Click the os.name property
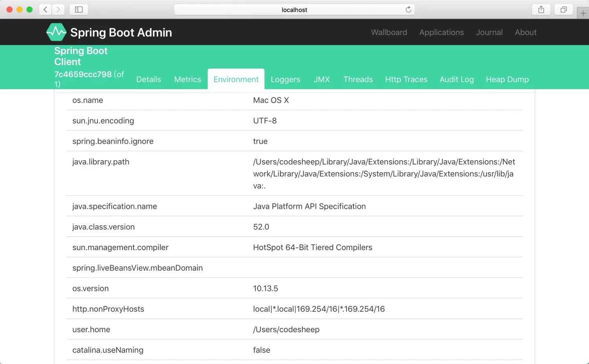 tap(88, 100)
